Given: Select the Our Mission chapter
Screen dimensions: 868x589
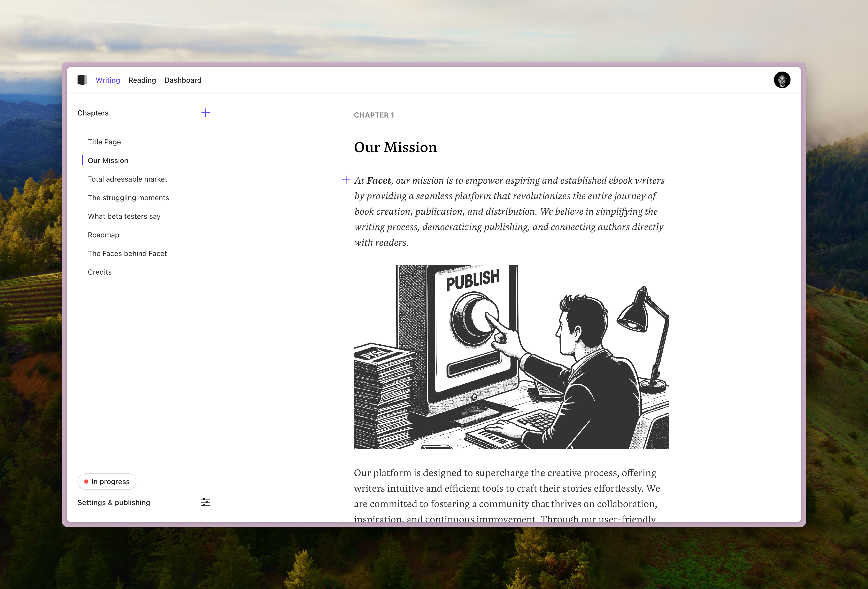Looking at the screenshot, I should pos(108,161).
